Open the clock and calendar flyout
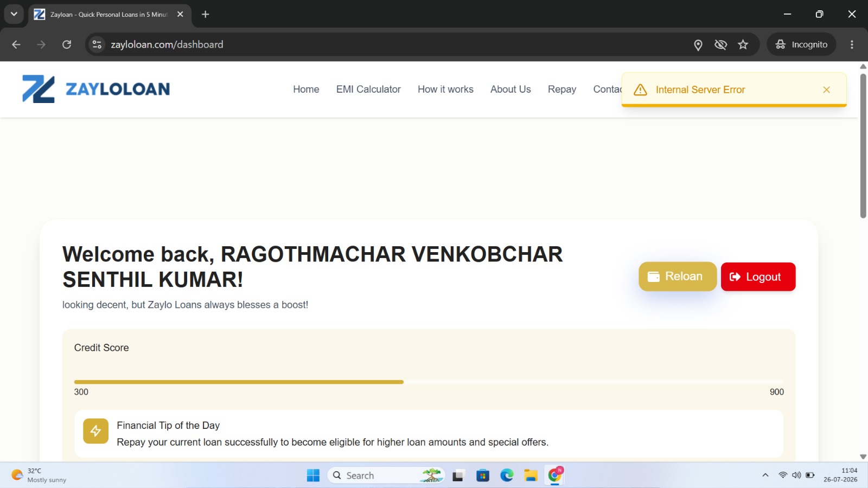The image size is (868, 488). 840,475
